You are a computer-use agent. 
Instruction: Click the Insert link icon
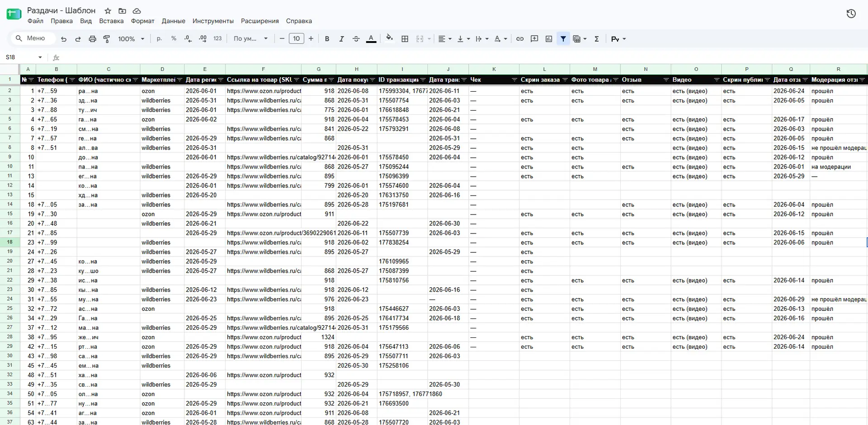(x=520, y=39)
